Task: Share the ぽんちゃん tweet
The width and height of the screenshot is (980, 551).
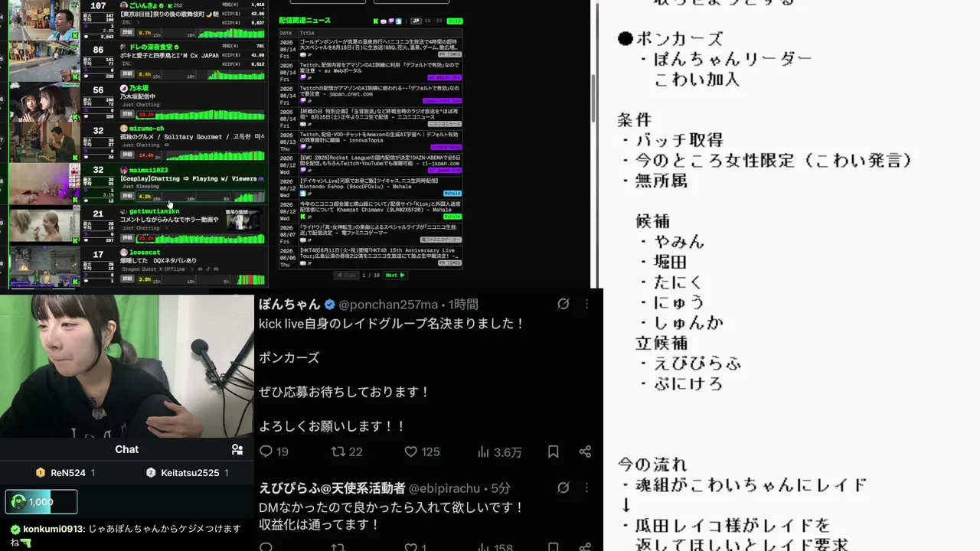Action: (585, 452)
